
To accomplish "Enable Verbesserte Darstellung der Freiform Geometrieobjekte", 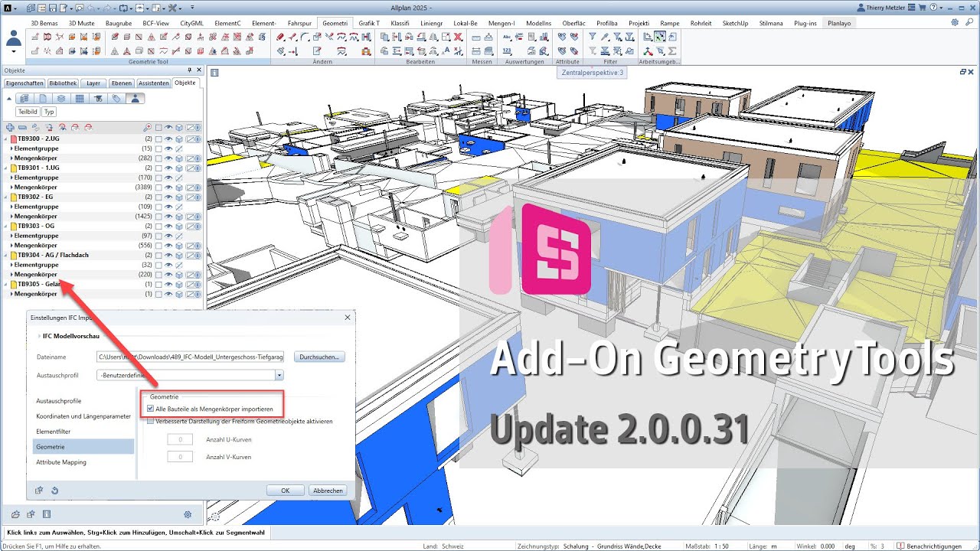I will tap(150, 422).
